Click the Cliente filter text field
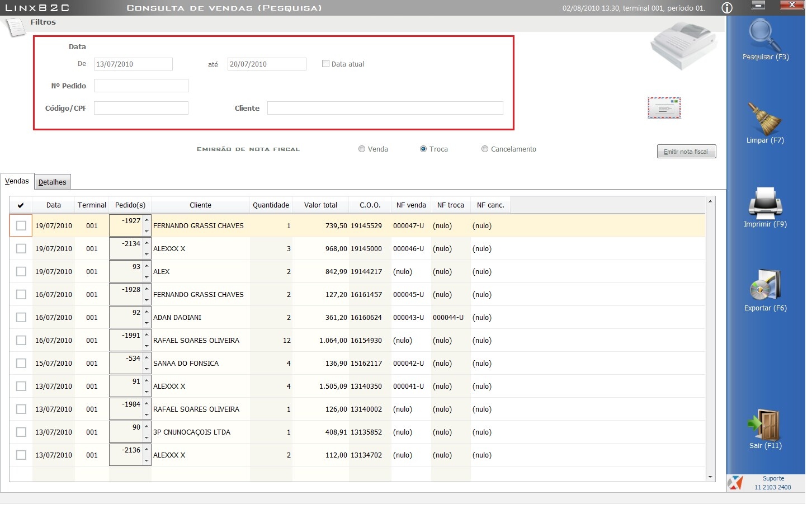Viewport: 812px width, 509px height. coord(385,108)
